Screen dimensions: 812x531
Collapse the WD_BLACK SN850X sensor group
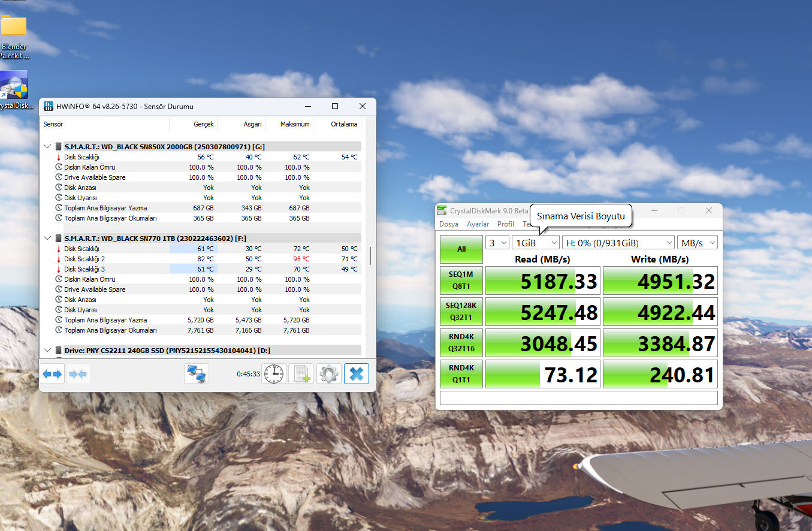tap(47, 146)
